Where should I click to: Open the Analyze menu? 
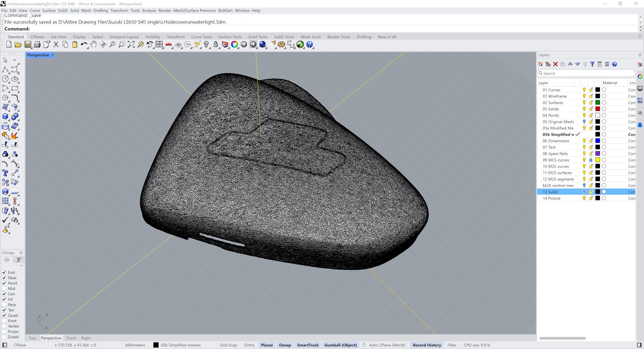pyautogui.click(x=149, y=10)
